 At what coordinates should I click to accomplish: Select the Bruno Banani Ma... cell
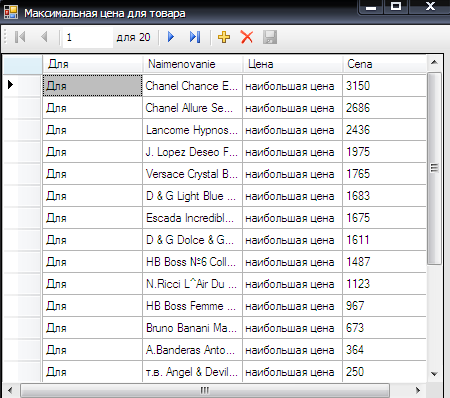[x=192, y=328]
